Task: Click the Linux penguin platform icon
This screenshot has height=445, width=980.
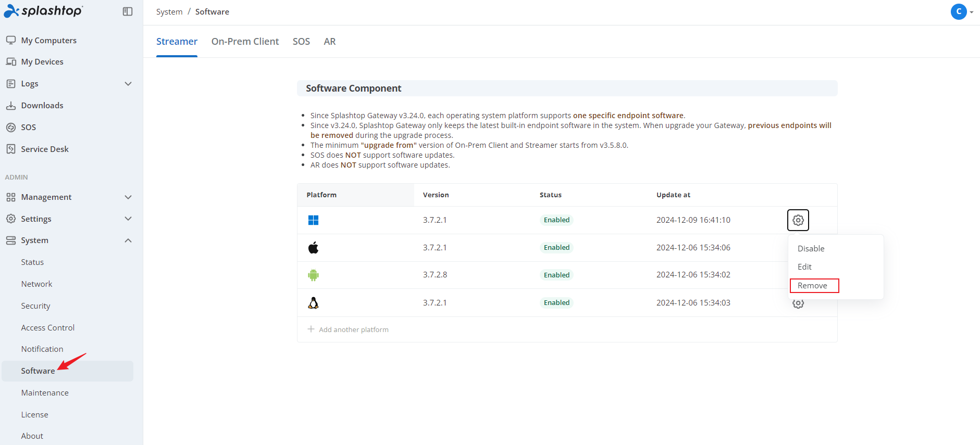Action: coord(313,303)
